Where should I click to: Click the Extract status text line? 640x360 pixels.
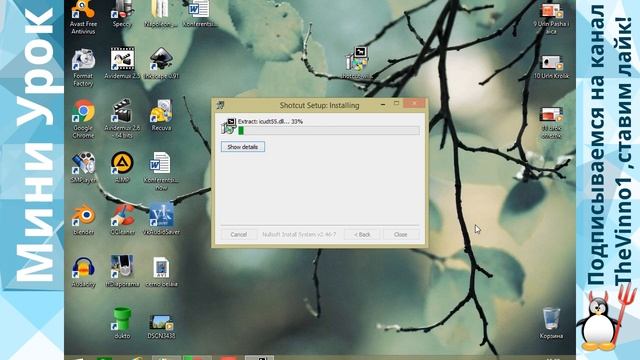270,122
